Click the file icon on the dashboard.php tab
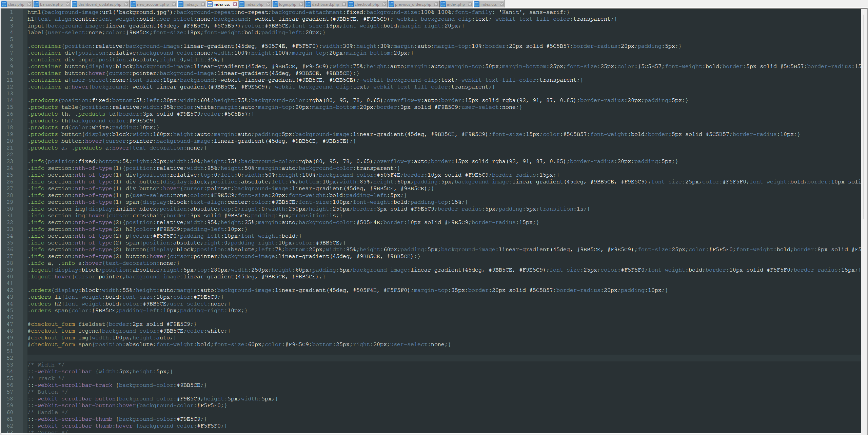The image size is (868, 435). pos(308,4)
